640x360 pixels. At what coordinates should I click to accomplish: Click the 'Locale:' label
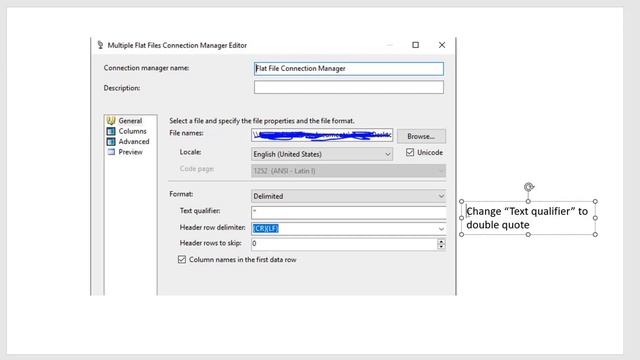(x=191, y=152)
